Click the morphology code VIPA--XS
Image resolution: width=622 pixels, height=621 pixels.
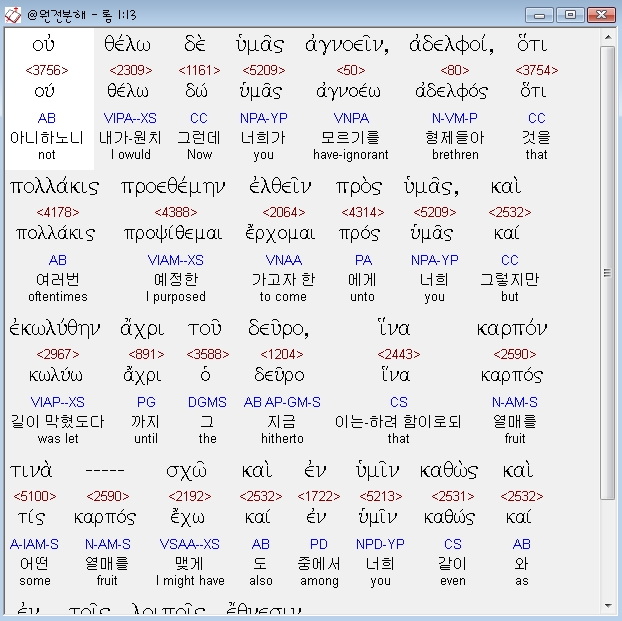(x=130, y=118)
